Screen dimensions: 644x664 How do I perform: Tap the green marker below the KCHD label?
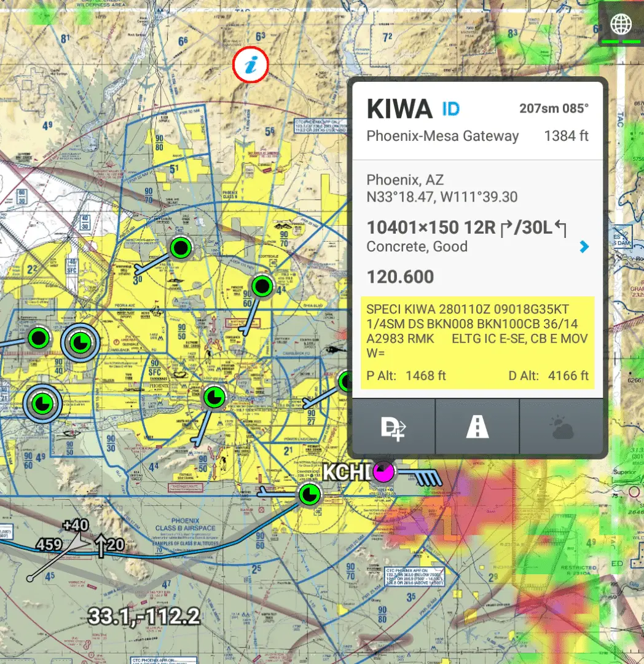(x=309, y=494)
